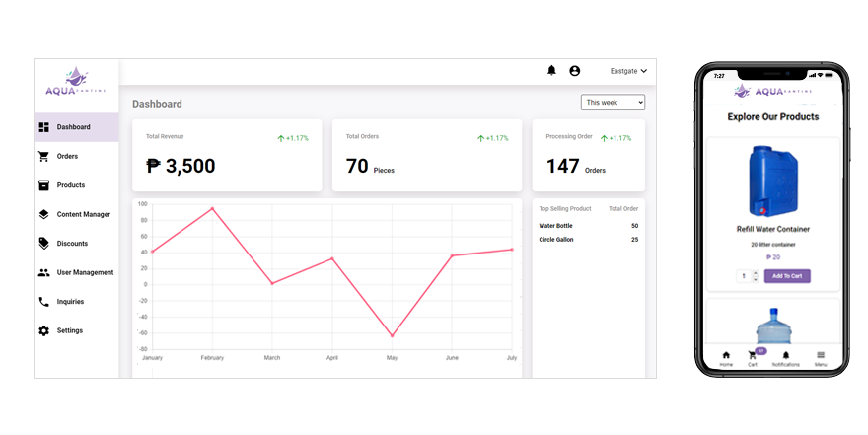
Task: Open the Orders menu item
Action: coord(76,156)
